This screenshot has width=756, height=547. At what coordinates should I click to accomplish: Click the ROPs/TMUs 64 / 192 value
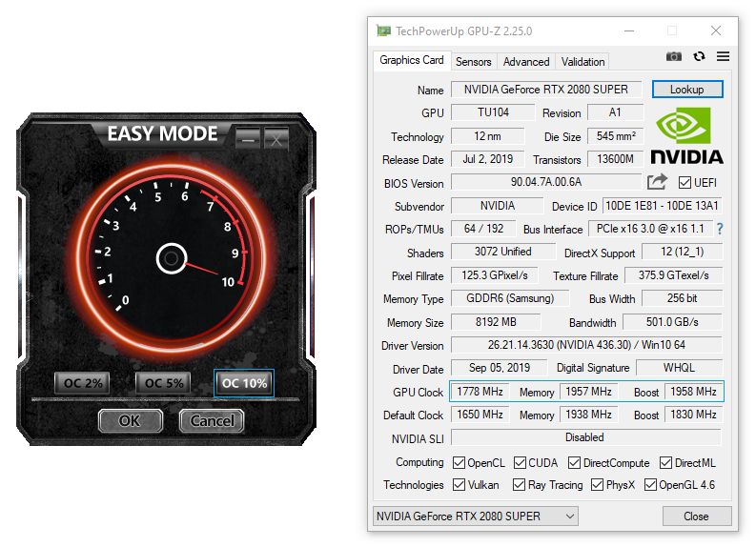click(483, 229)
